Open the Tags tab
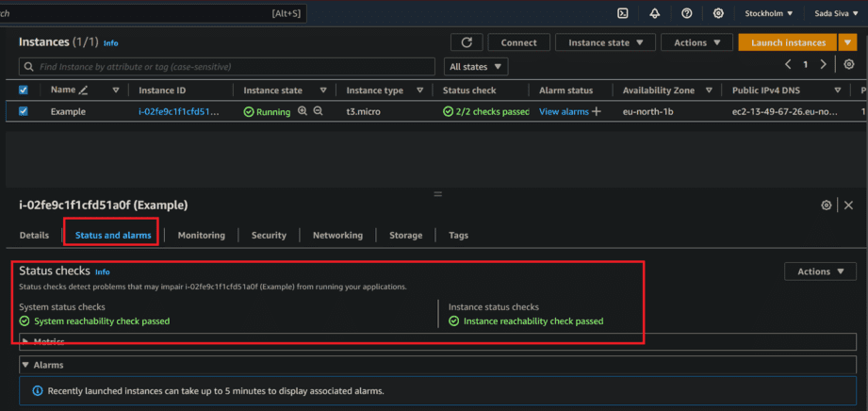 coord(458,236)
